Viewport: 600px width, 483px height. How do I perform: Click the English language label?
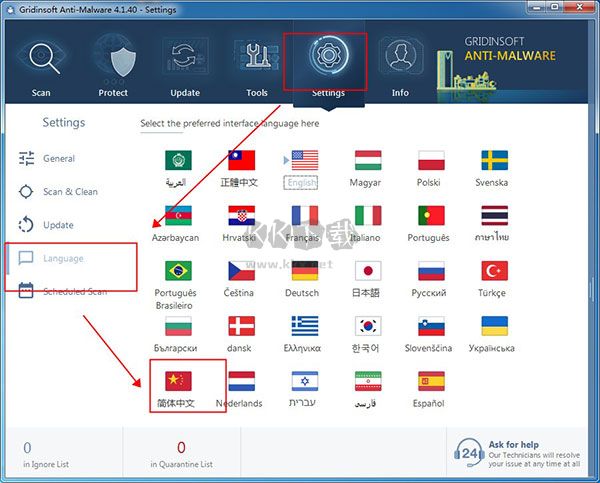pos(301,183)
